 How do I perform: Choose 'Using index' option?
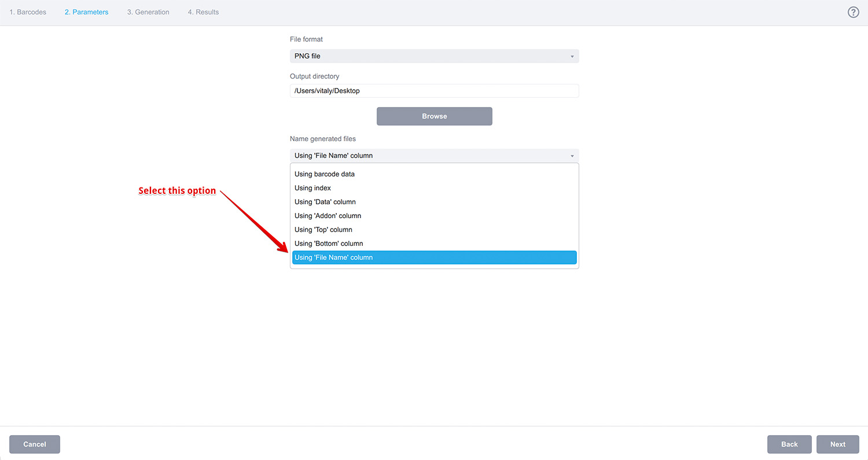pos(434,188)
